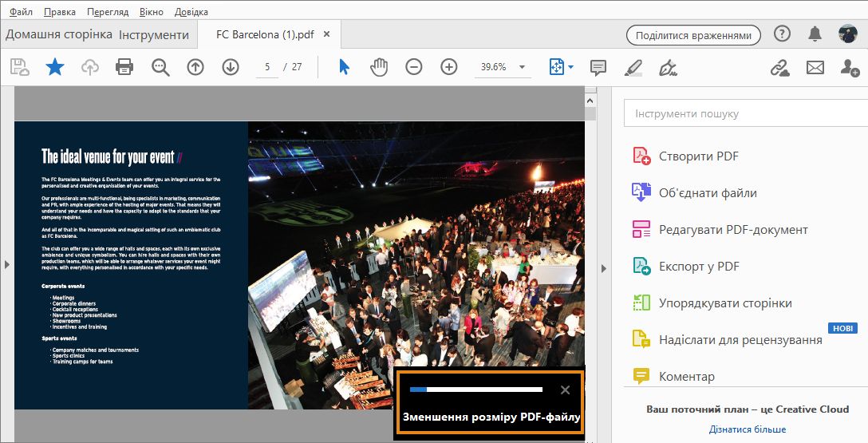Zoom out with minus icon
The width and height of the screenshot is (868, 443).
413,67
